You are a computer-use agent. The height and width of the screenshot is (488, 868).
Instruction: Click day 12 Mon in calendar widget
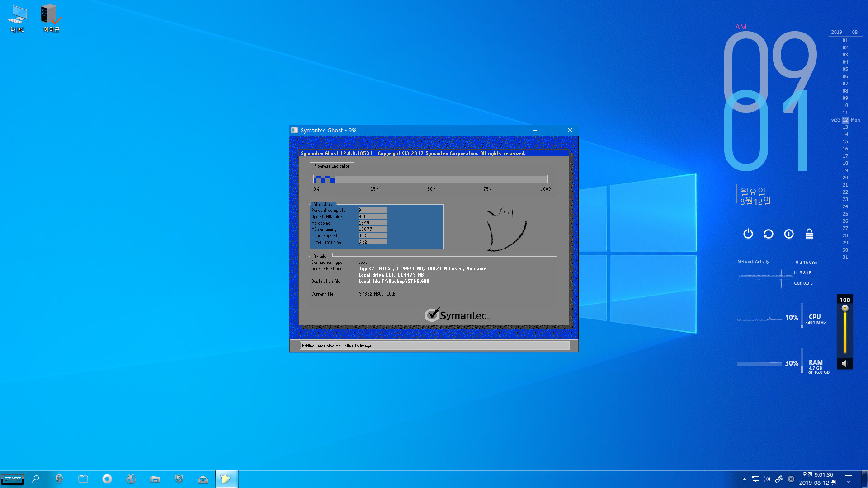[845, 120]
